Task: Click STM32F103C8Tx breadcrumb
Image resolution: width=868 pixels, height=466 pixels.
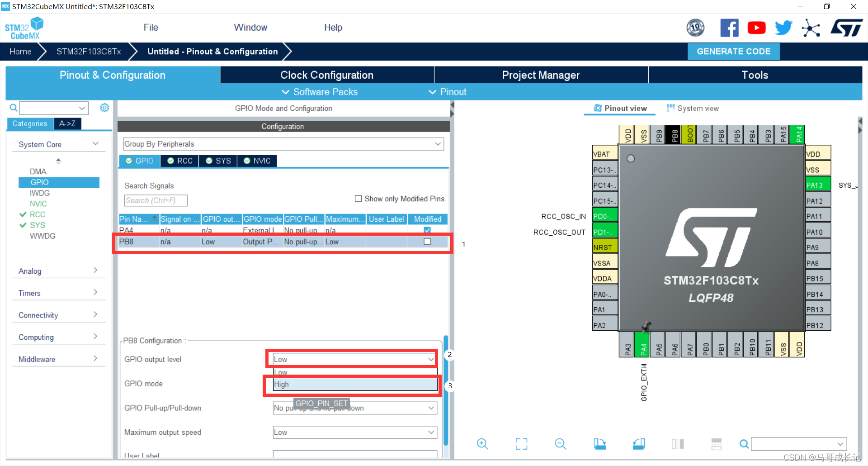Action: coord(89,52)
